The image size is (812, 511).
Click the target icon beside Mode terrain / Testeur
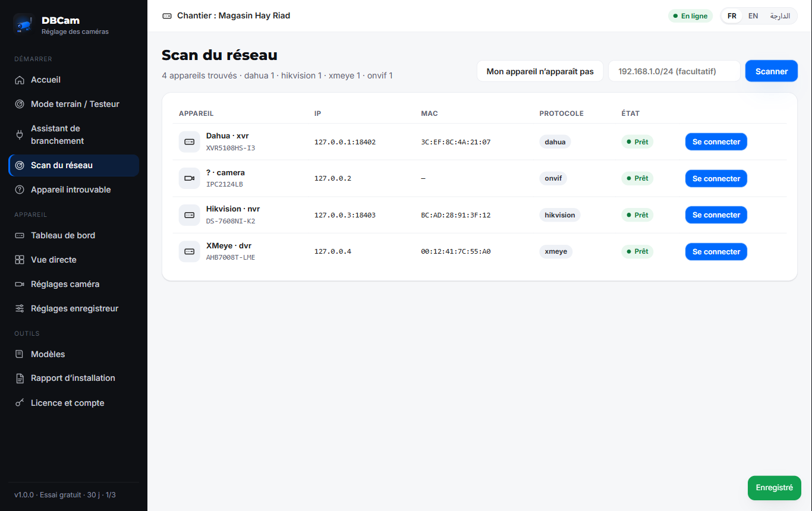click(x=20, y=105)
